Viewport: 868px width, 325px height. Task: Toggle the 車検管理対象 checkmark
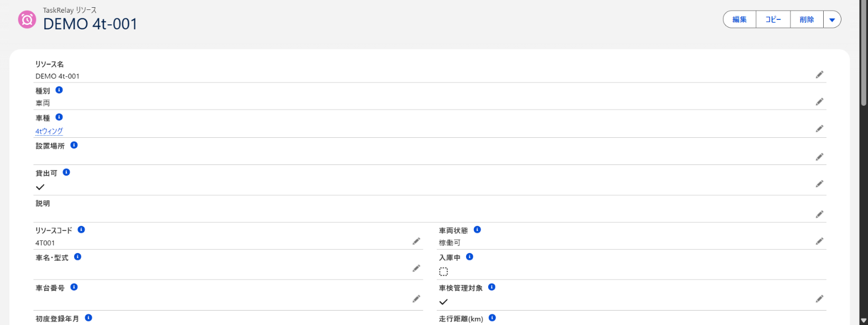coord(443,302)
